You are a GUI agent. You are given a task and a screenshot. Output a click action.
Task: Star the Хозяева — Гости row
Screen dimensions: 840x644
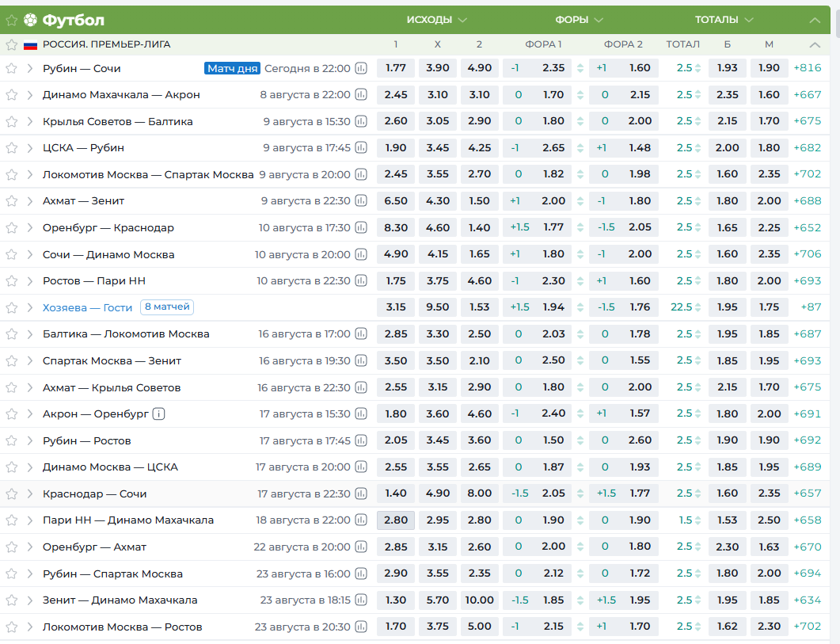11,308
